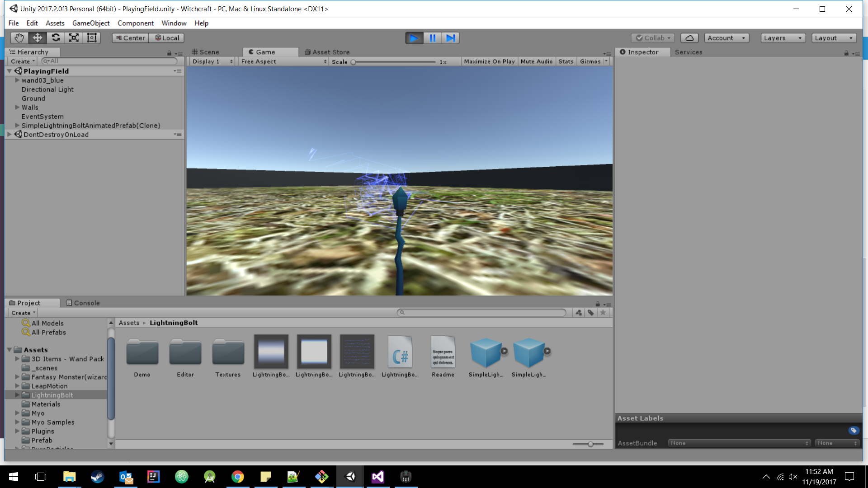The image size is (868, 488).
Task: Open the Free Aspect dropdown
Action: pos(283,61)
